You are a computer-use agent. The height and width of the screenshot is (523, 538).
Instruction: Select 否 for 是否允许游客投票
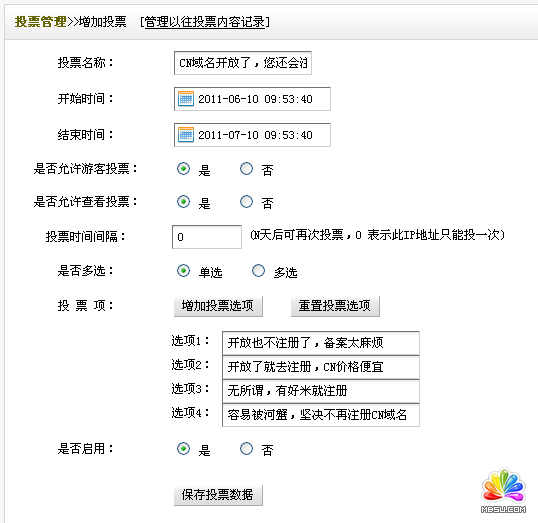(x=246, y=168)
